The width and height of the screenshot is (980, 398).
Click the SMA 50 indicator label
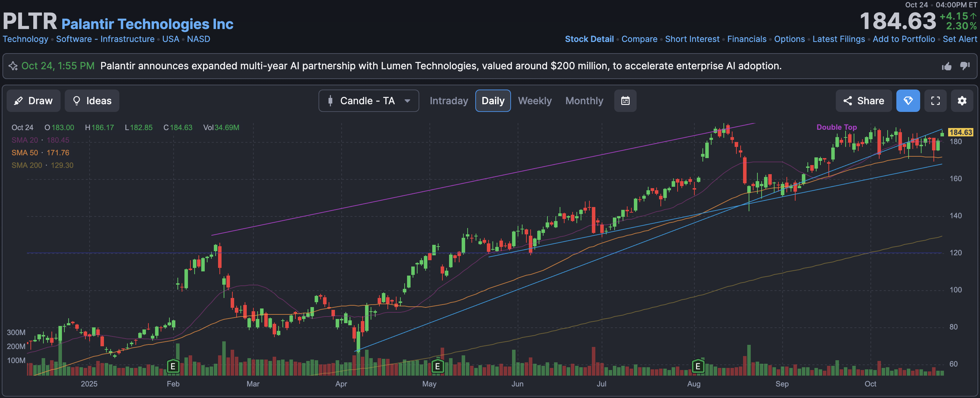coord(25,153)
